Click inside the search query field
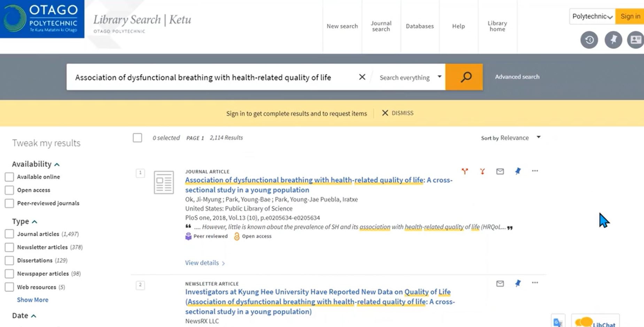This screenshot has width=644, height=327. (212, 77)
